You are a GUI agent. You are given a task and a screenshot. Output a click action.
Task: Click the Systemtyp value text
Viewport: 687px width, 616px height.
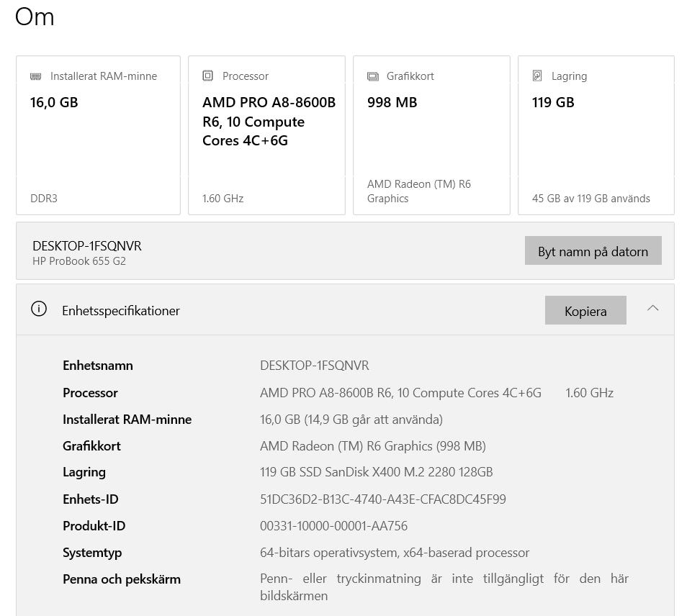394,553
